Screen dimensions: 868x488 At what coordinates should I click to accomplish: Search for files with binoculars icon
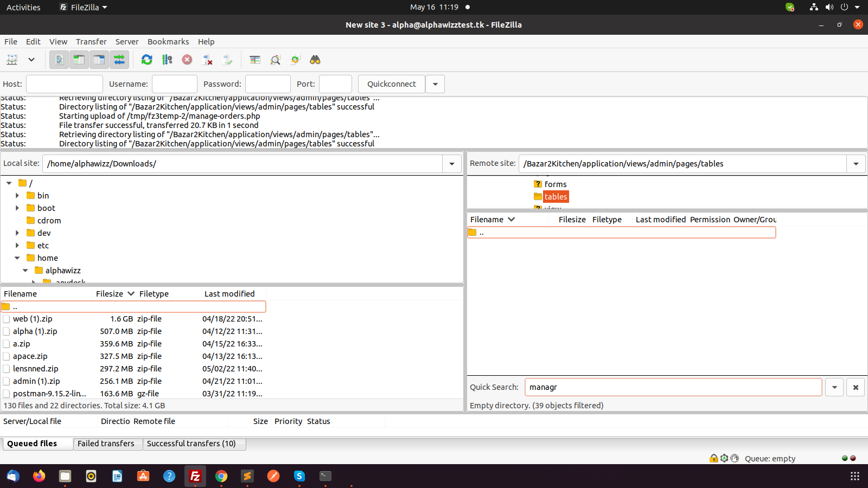click(x=315, y=60)
